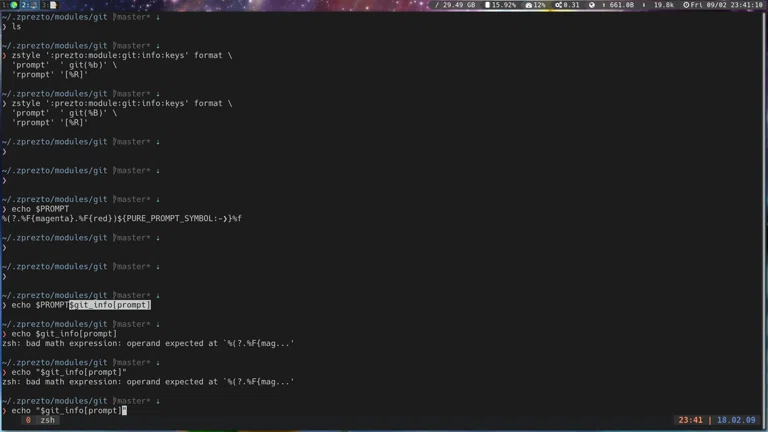
Task: Click the tmux clock 23:41 in status line
Action: point(690,420)
